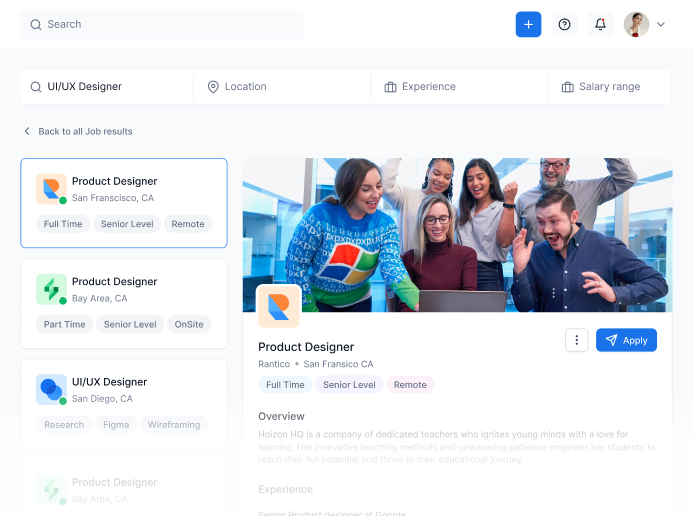Go back to all Job results
This screenshot has height=516, width=693.
pos(85,131)
